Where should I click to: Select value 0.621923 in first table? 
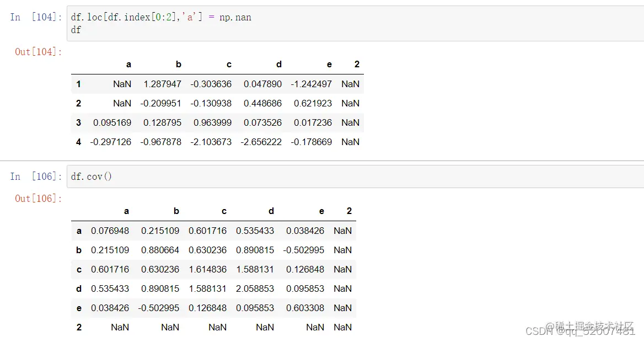(x=313, y=104)
